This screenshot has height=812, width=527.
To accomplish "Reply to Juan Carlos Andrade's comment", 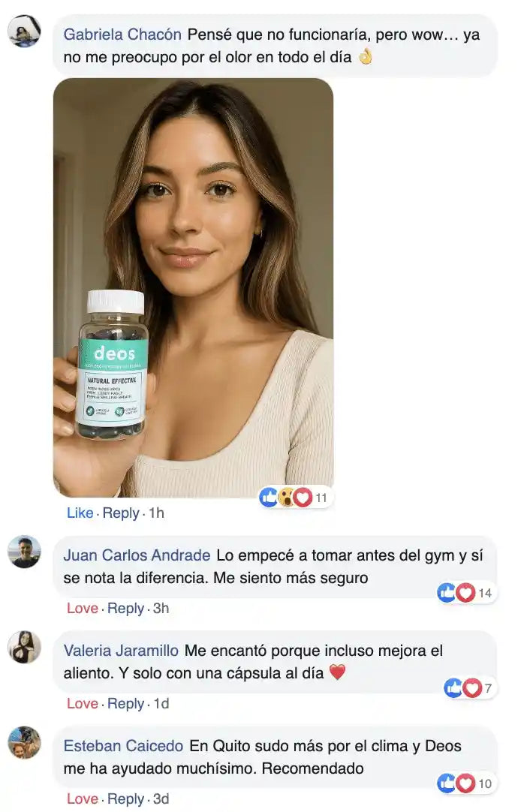I will [125, 608].
